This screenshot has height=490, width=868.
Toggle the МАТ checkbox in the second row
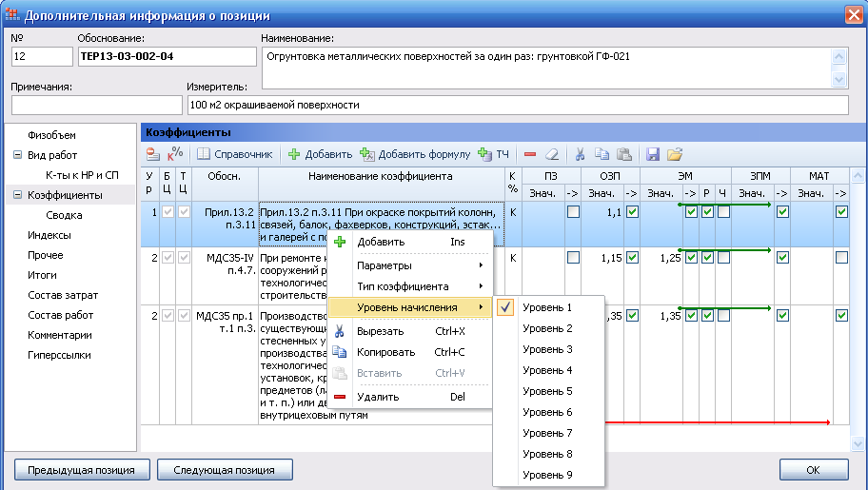(841, 258)
